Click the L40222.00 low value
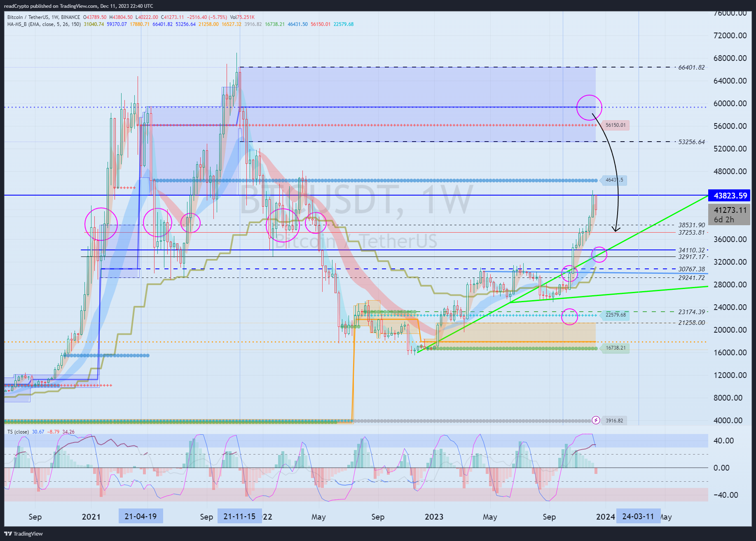This screenshot has width=756, height=541. (147, 17)
